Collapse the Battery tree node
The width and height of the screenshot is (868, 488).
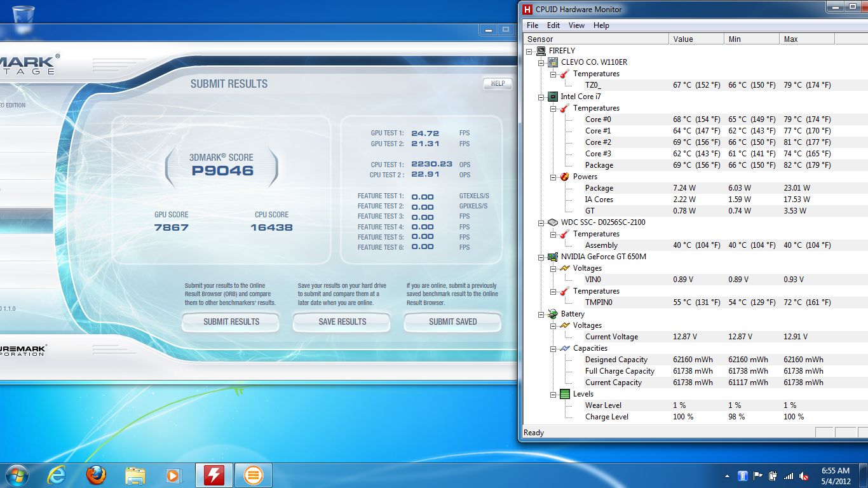click(x=541, y=314)
